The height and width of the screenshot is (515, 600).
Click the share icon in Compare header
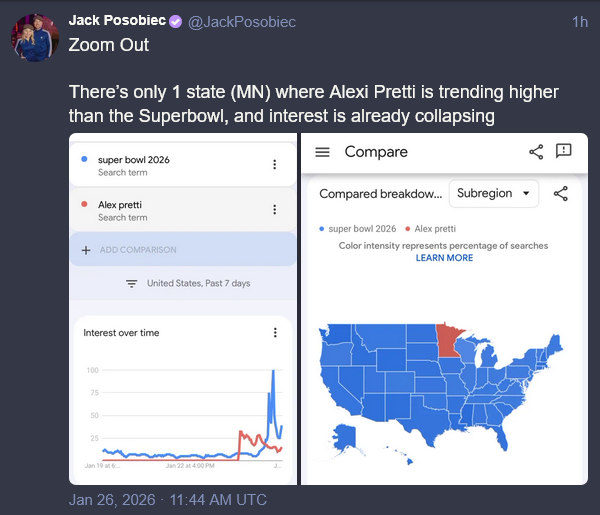(536, 152)
